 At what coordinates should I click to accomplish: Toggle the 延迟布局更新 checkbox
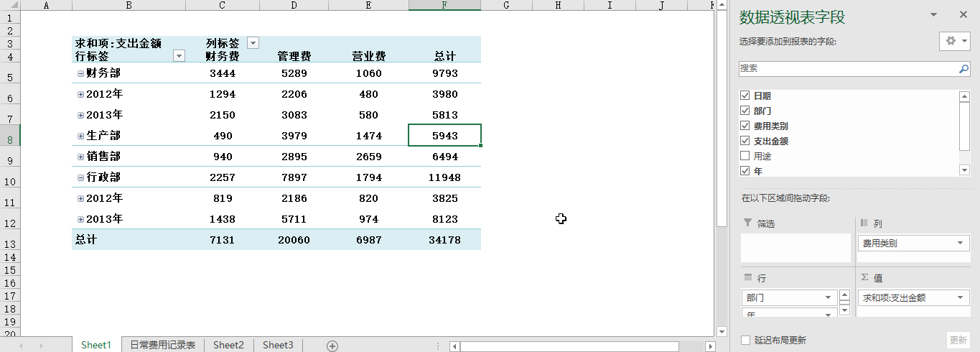[x=745, y=340]
